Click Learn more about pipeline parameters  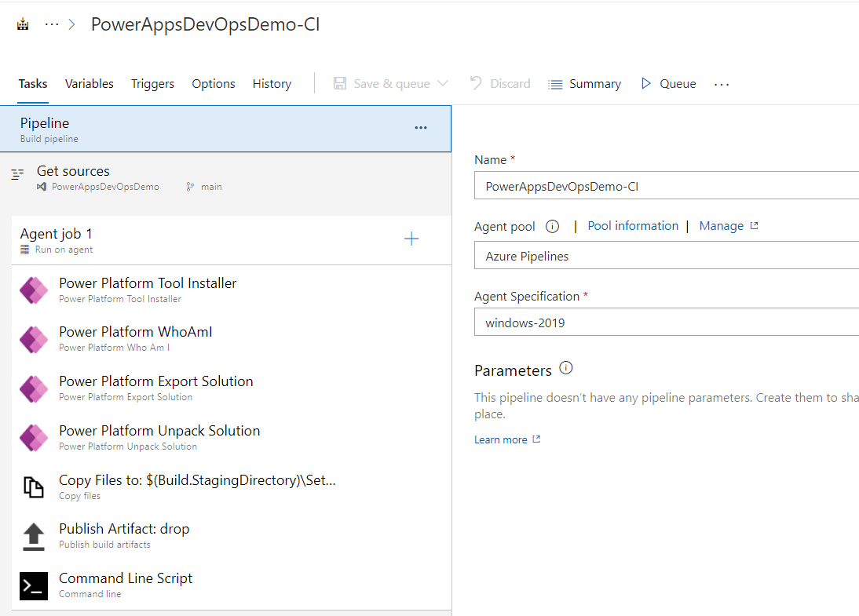pyautogui.click(x=501, y=439)
